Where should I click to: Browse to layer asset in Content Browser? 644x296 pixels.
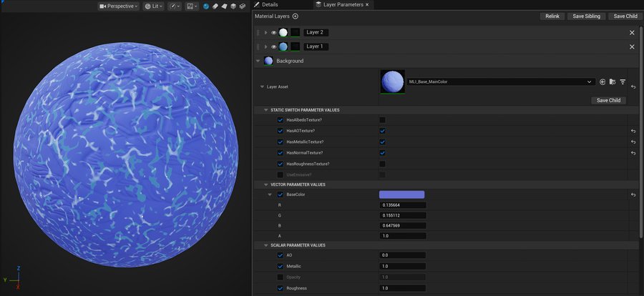point(613,82)
